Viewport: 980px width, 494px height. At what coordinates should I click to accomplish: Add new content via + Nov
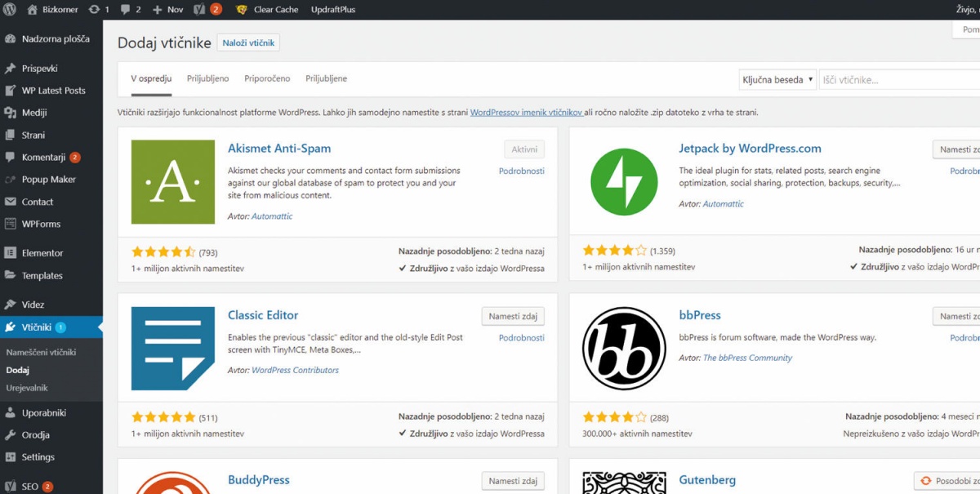pos(167,10)
